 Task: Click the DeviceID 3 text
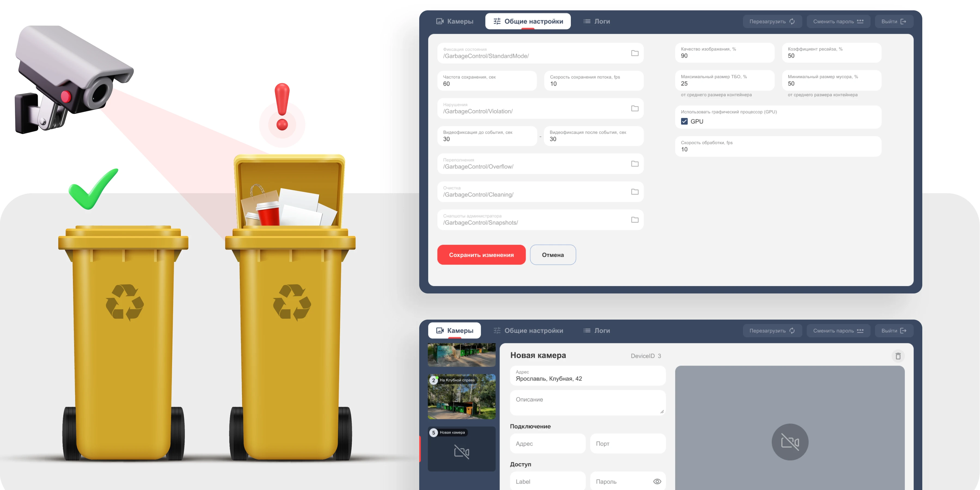(x=646, y=356)
